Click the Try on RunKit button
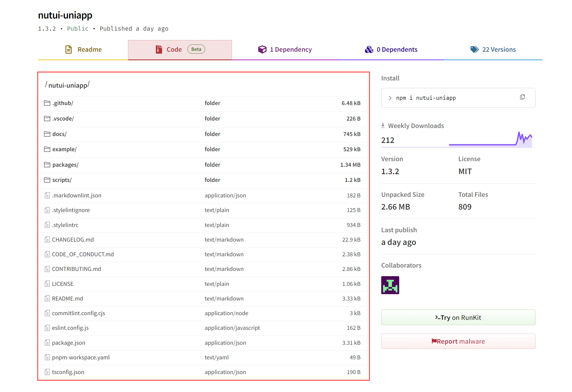This screenshot has width=572, height=392. click(x=458, y=317)
